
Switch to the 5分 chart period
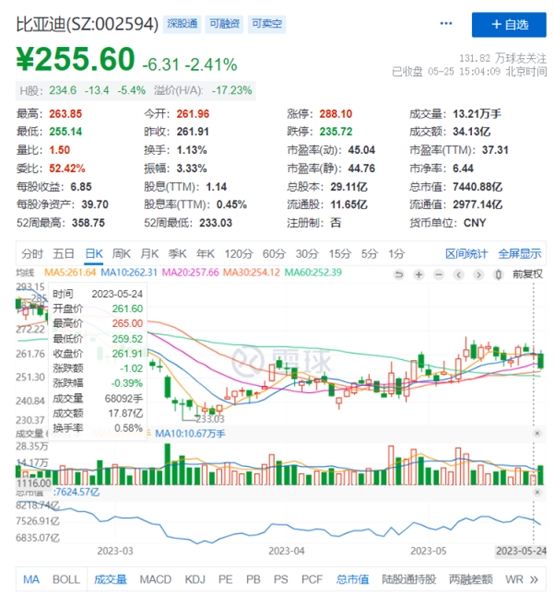(369, 253)
